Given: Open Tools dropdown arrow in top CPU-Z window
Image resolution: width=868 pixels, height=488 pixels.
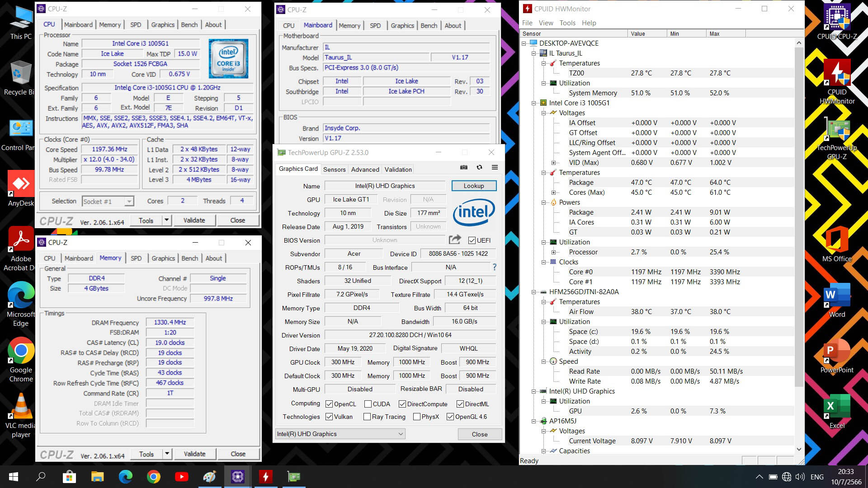Looking at the screenshot, I should [x=166, y=220].
